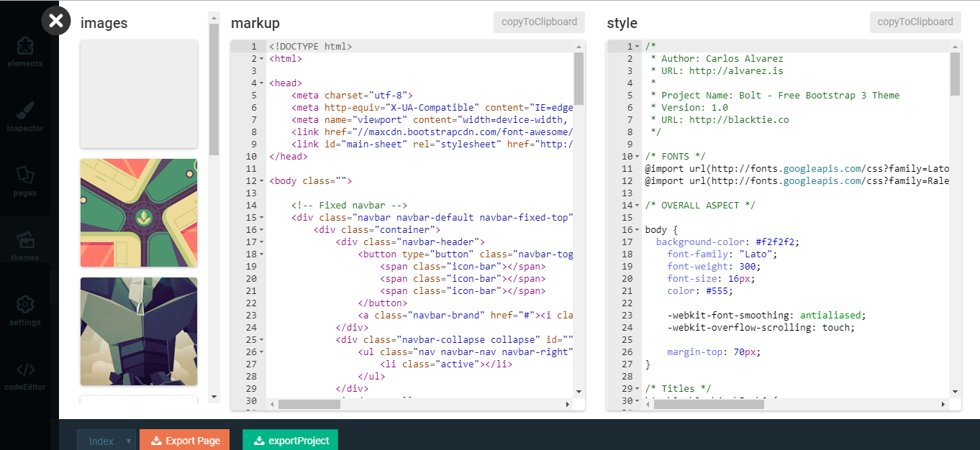This screenshot has width=980, height=450.
Task: Click the style vertical scrollbar thumb
Action: pyautogui.click(x=955, y=74)
